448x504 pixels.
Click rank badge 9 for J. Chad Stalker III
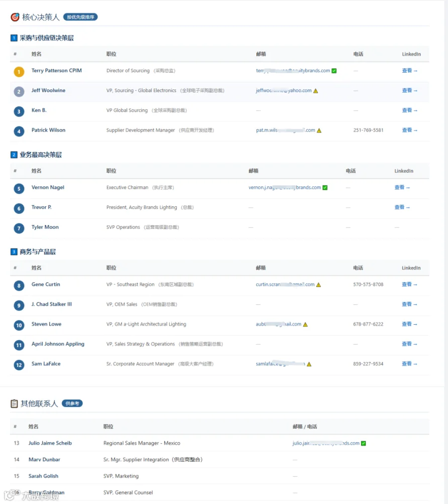click(19, 305)
